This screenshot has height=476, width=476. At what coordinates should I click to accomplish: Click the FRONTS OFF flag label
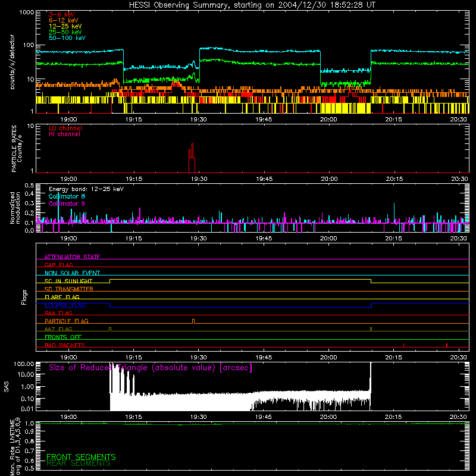coord(63,337)
